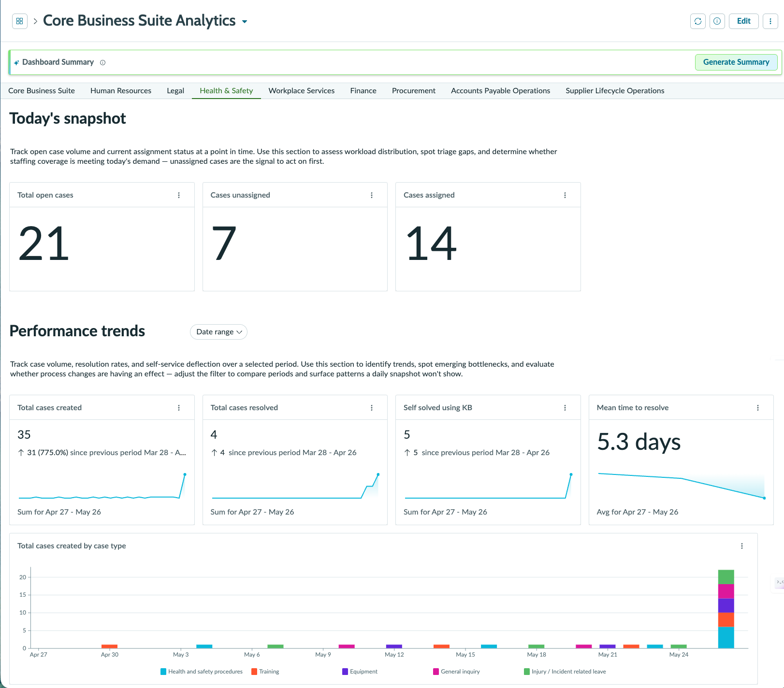Click the Edit button

coord(744,21)
